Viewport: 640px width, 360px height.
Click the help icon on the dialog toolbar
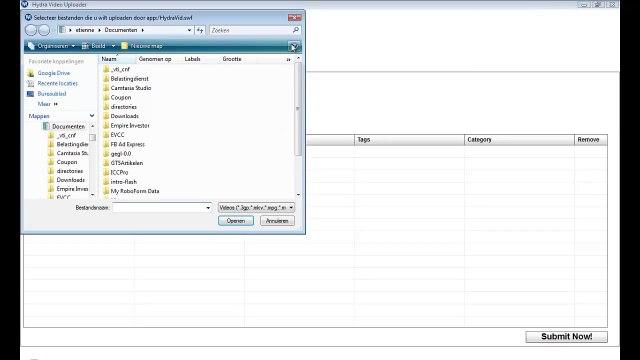[x=293, y=46]
